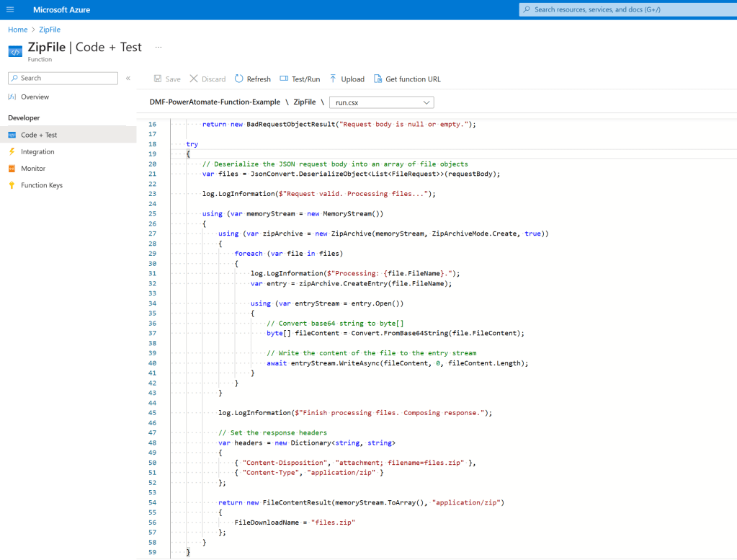Click the Upload arrow icon

333,79
